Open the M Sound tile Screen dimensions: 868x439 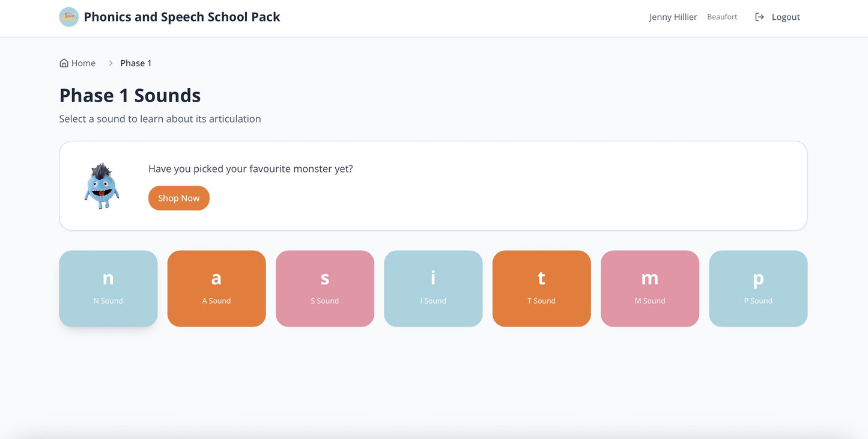[650, 289]
